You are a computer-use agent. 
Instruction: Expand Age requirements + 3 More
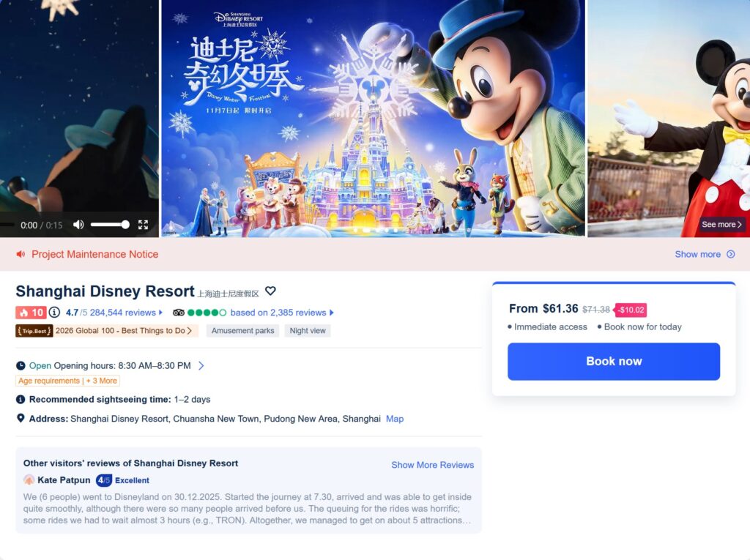[x=67, y=381]
